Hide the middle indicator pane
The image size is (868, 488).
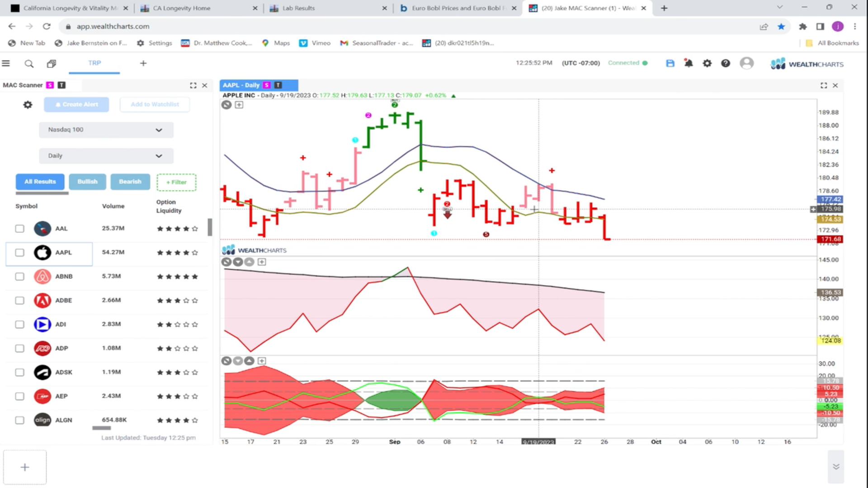click(226, 262)
